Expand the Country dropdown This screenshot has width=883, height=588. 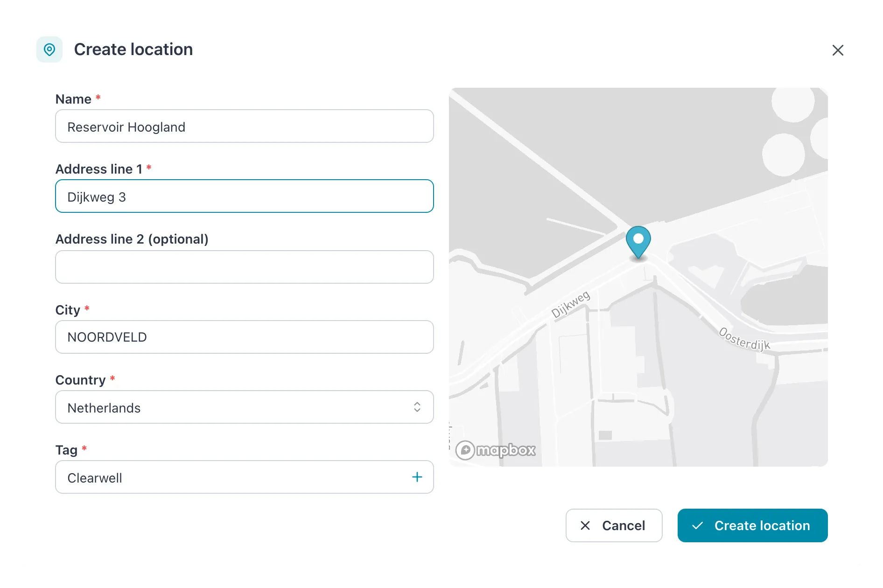[x=245, y=407]
